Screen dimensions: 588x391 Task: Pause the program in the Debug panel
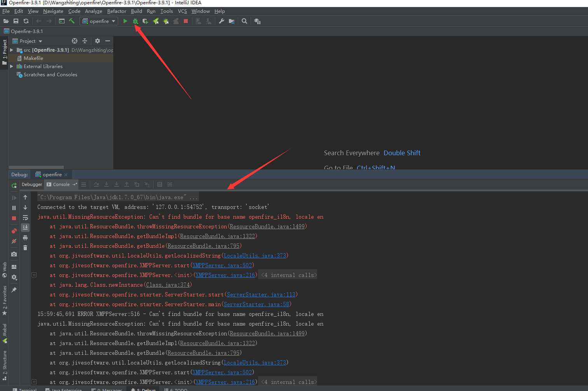point(14,208)
